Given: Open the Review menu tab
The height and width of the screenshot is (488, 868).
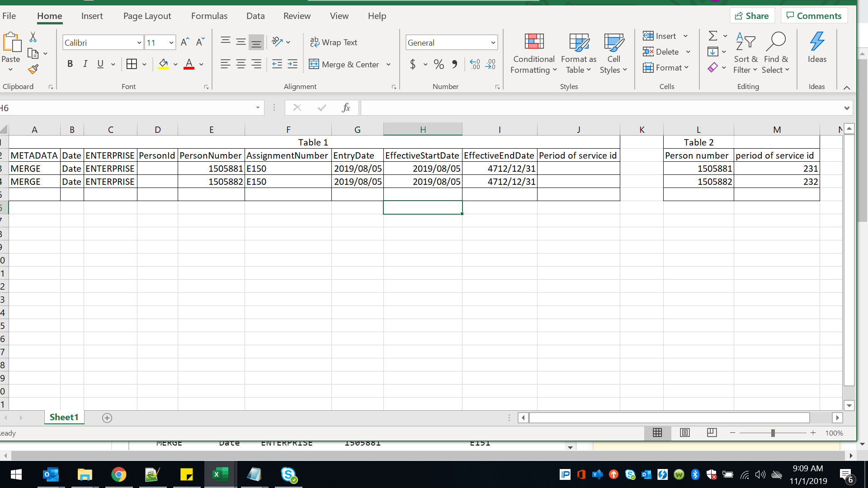Looking at the screenshot, I should coord(297,16).
